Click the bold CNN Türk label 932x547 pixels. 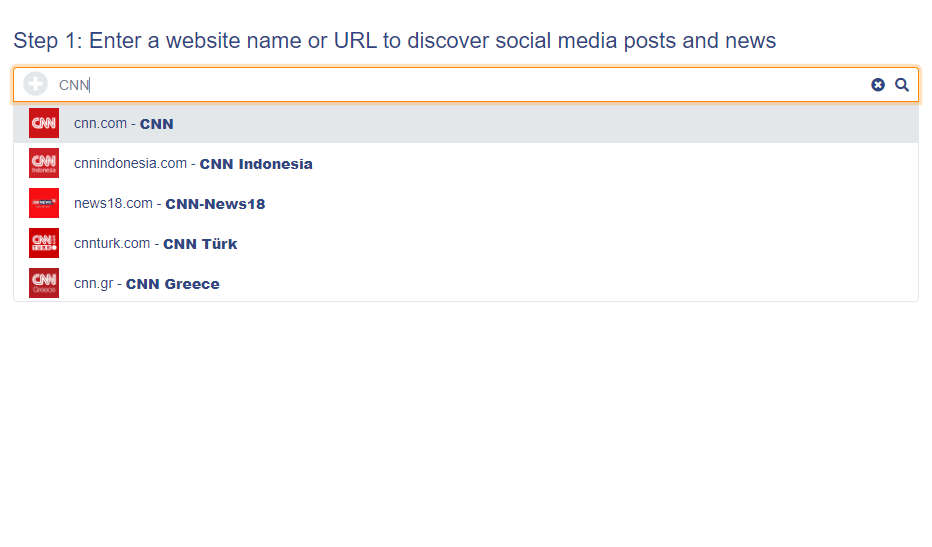click(200, 244)
